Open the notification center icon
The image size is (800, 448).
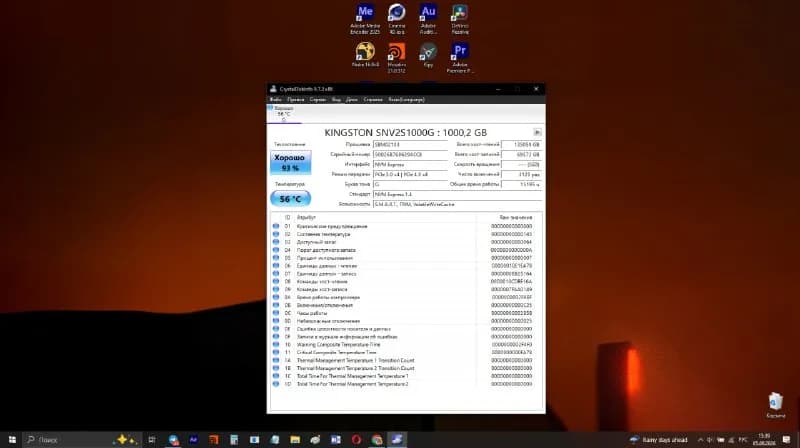pyautogui.click(x=786, y=439)
